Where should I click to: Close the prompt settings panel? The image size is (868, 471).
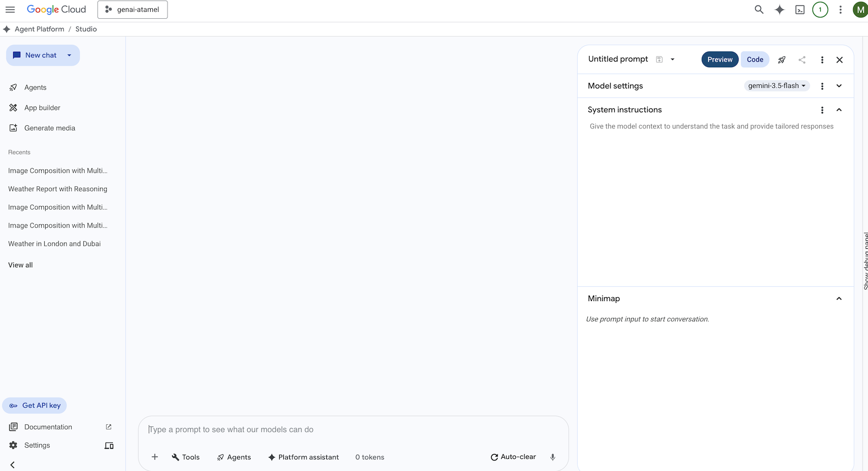[840, 60]
